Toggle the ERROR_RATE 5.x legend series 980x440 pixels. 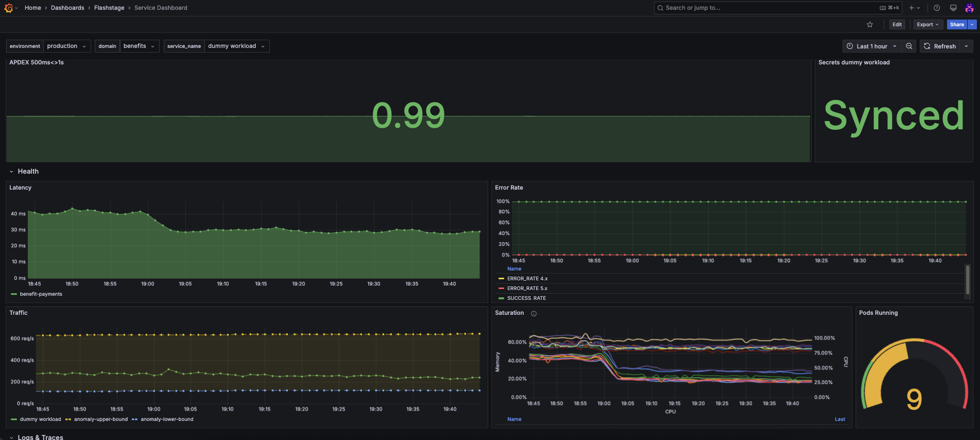coord(527,289)
